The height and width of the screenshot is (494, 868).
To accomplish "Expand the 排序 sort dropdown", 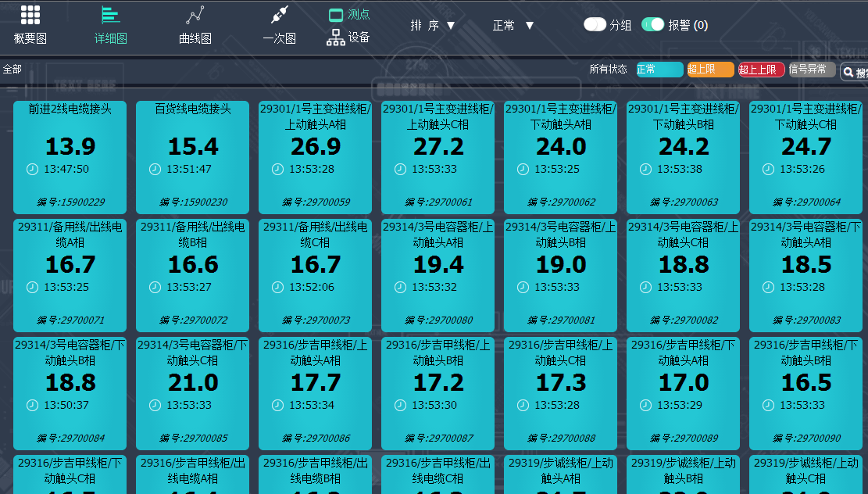I will (x=432, y=26).
